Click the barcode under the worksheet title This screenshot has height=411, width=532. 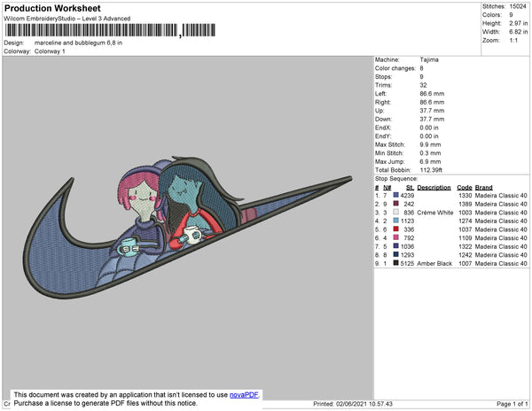[110, 30]
